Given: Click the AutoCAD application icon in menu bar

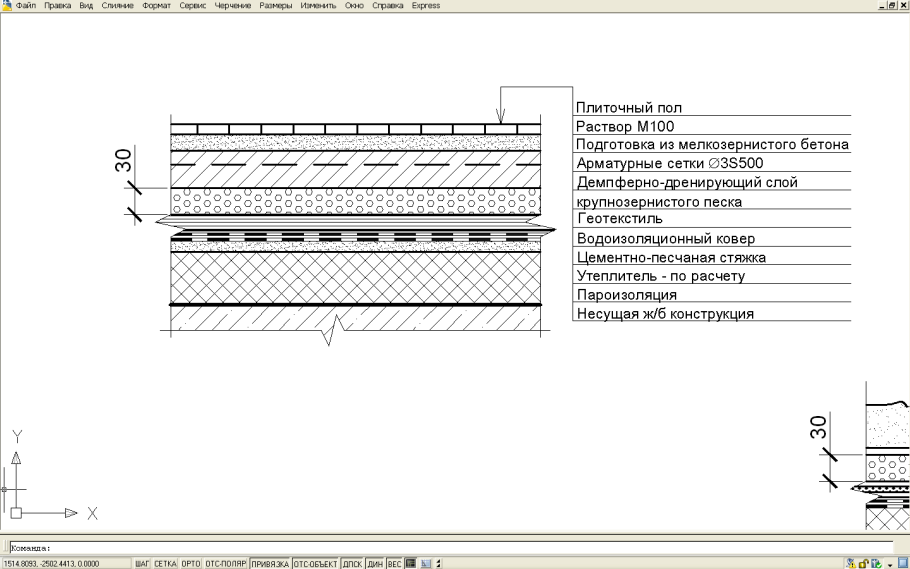Looking at the screenshot, I should coord(6,5).
